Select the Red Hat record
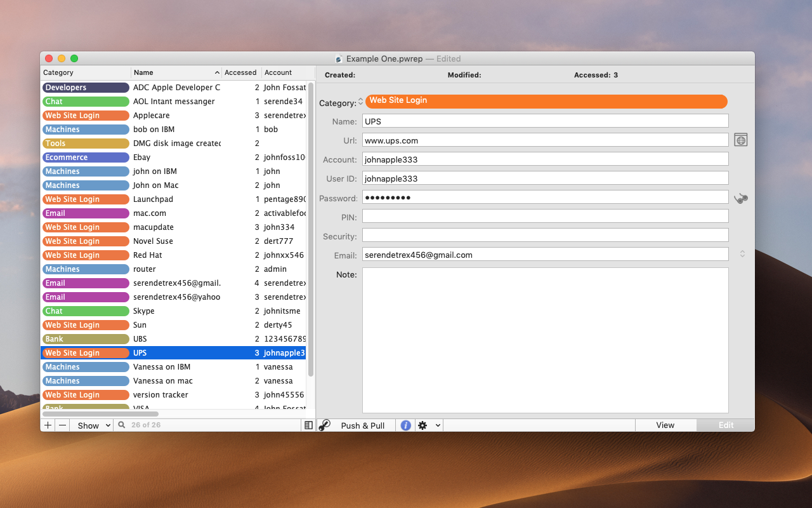This screenshot has width=812, height=508. tap(174, 255)
